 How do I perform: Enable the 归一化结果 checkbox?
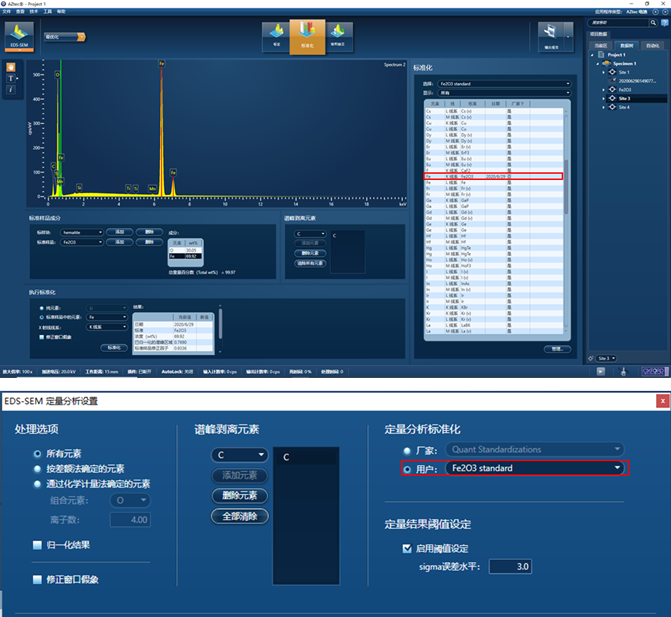(37, 545)
